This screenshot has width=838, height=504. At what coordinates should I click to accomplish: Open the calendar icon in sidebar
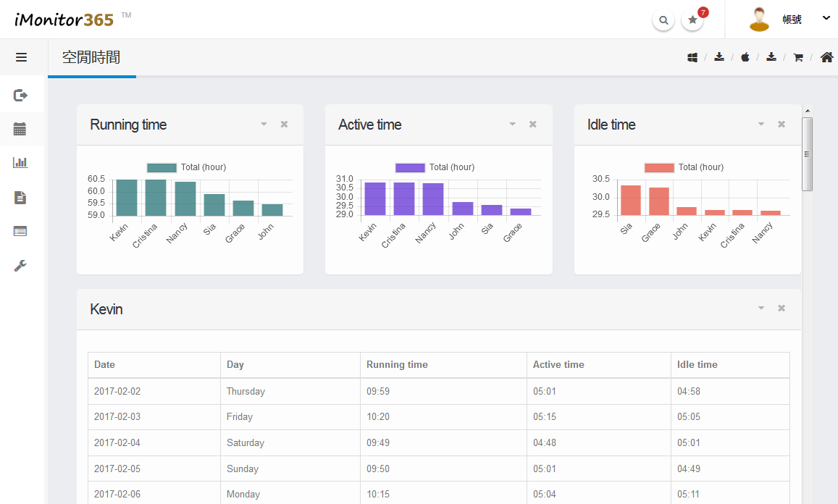[x=20, y=130]
